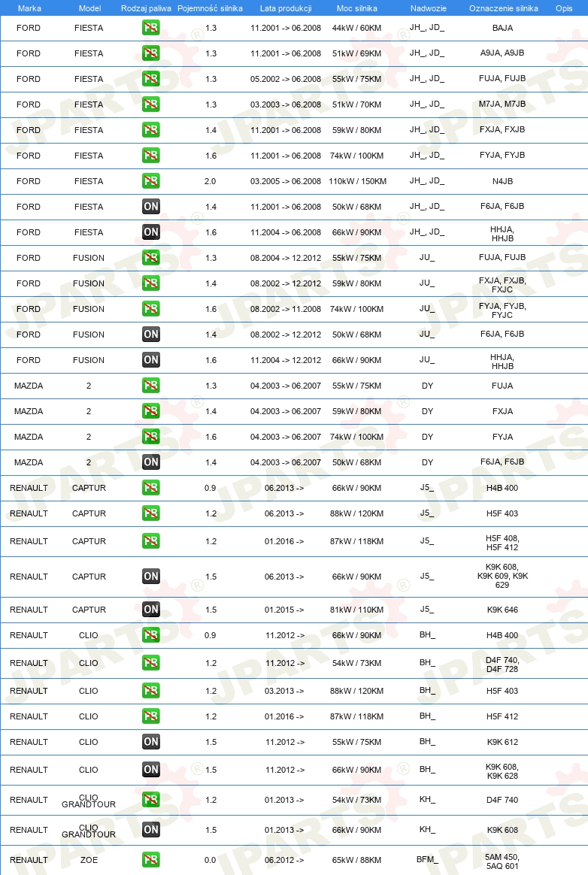Click the Nadwozie column header
588x875 pixels.
(429, 8)
